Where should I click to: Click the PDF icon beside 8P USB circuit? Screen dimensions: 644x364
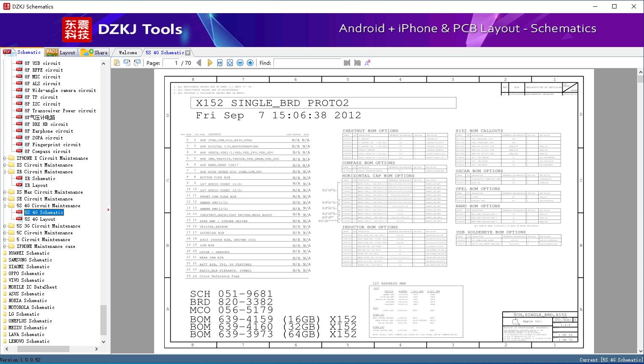point(19,63)
